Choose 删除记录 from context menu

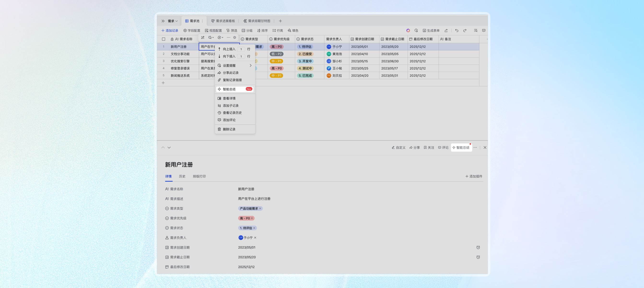tap(229, 129)
